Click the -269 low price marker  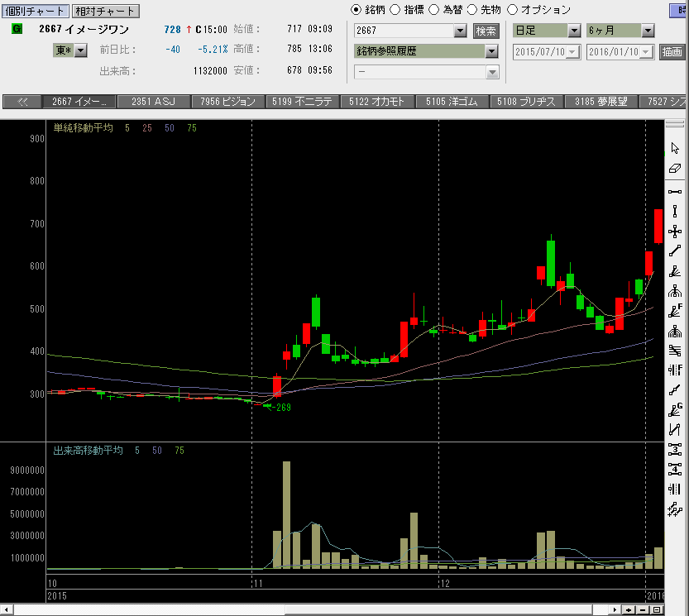tap(281, 408)
